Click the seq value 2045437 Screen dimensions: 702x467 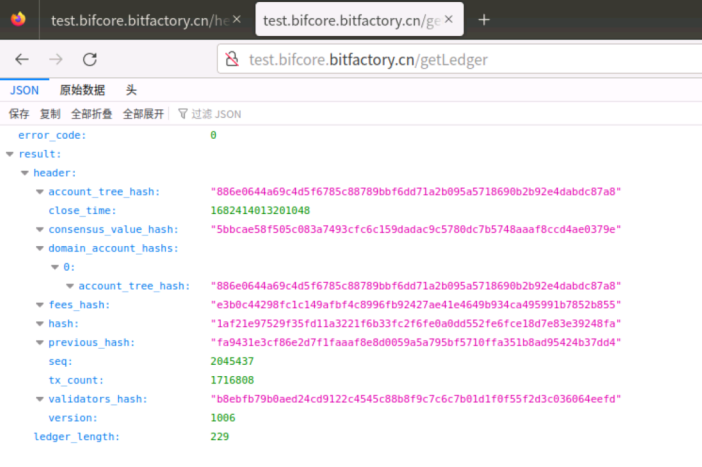coord(232,361)
